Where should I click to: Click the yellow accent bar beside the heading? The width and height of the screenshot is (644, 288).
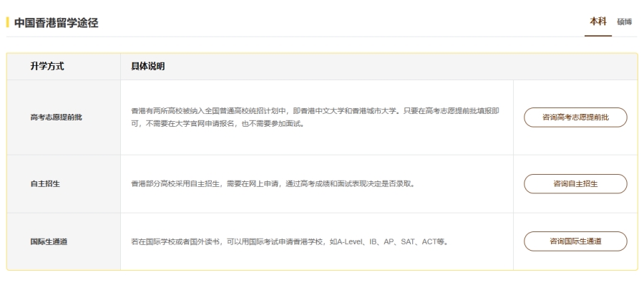pos(8,23)
